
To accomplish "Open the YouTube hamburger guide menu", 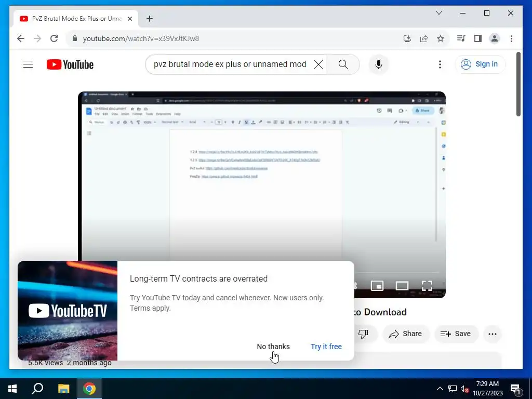I will pyautogui.click(x=28, y=64).
